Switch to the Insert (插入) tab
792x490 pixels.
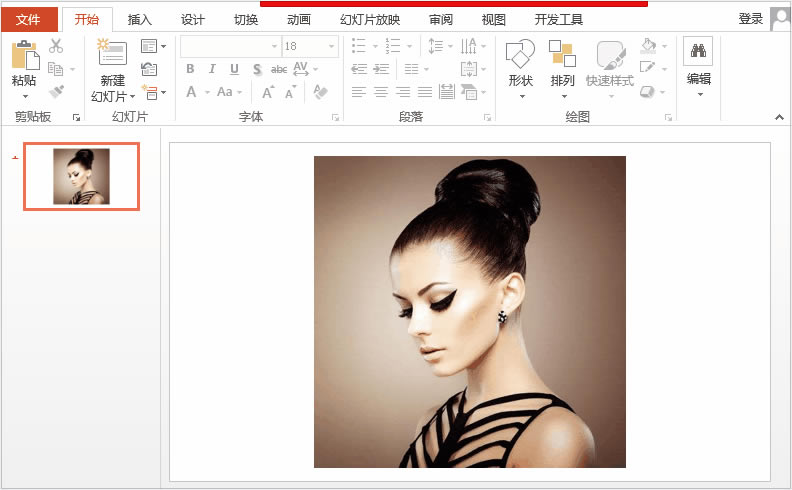[x=140, y=19]
